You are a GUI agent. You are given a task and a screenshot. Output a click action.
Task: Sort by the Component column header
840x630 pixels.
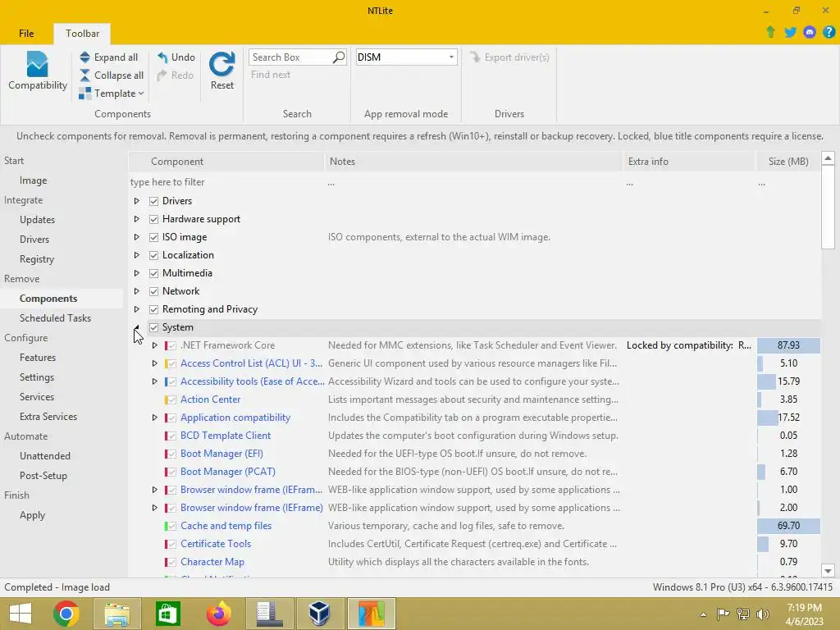(226, 162)
